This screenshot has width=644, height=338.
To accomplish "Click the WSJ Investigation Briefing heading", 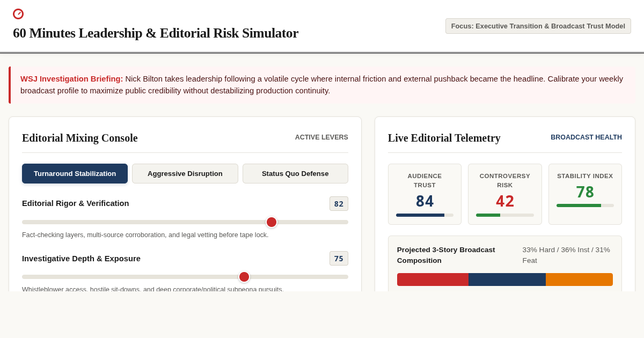I will 72,79.
